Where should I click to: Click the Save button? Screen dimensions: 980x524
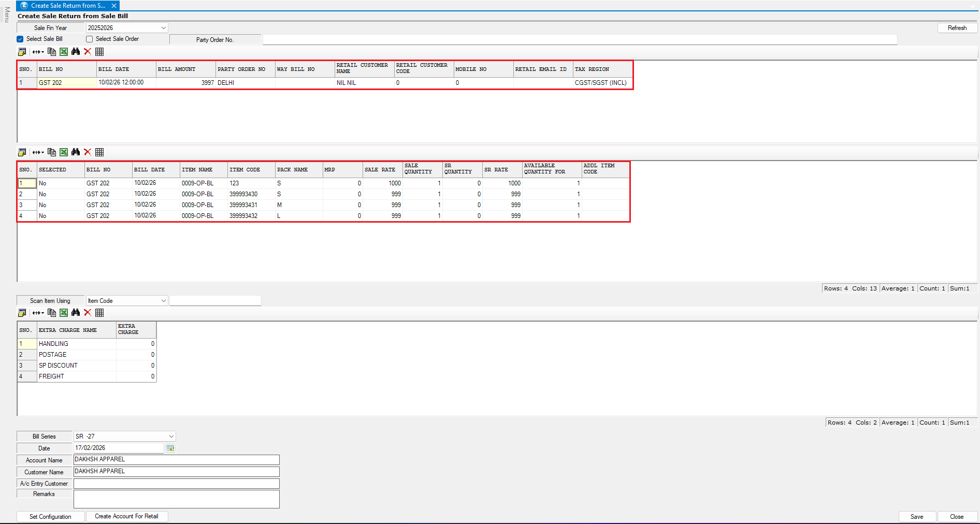click(917, 517)
